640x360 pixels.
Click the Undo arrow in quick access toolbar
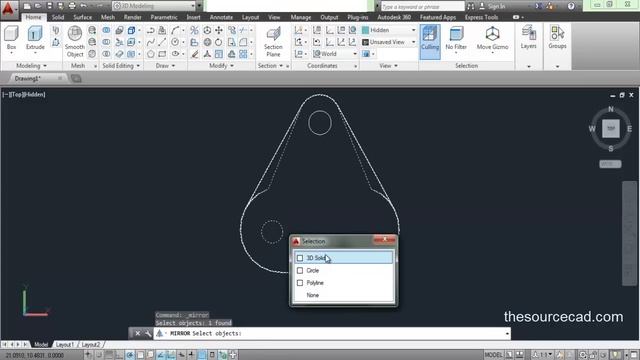point(83,6)
